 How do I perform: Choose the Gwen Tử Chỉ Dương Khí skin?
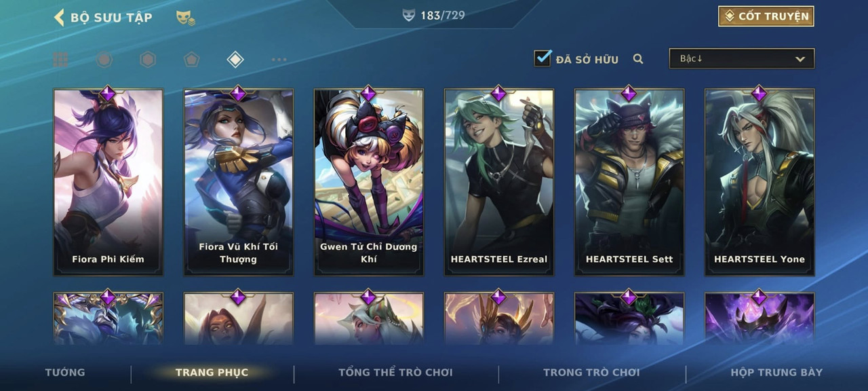point(369,182)
